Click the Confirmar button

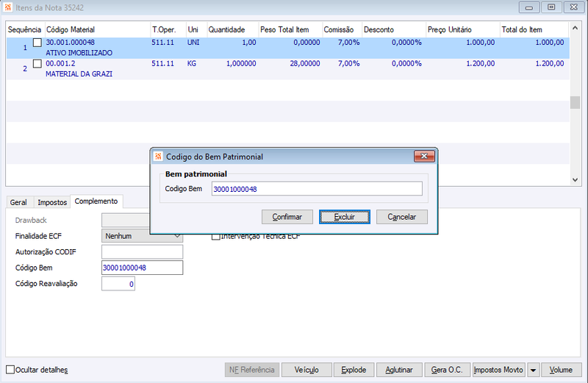[287, 217]
